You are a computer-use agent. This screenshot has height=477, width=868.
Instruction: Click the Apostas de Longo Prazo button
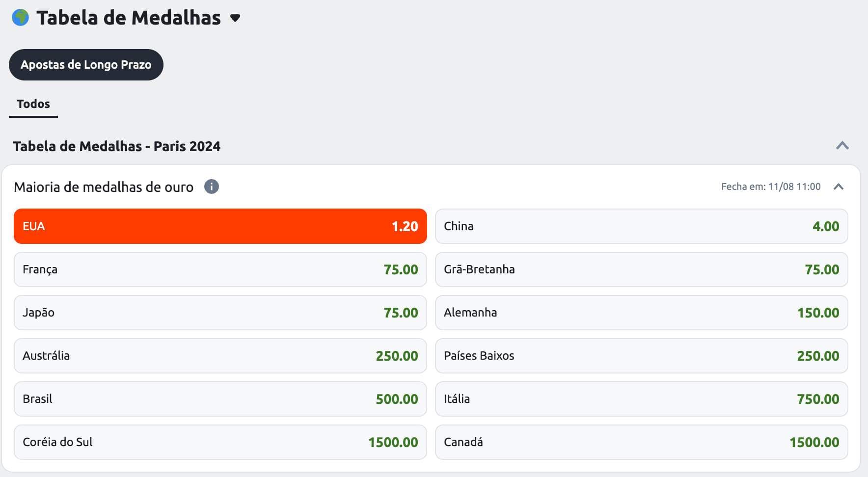(86, 65)
